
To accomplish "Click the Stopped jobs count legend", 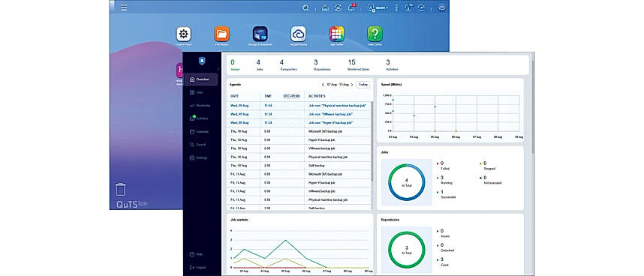I will point(489,166).
